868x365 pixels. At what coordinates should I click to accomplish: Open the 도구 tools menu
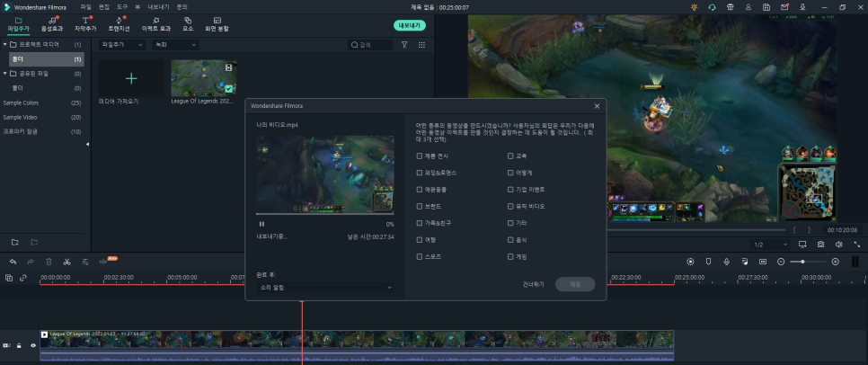(x=122, y=7)
